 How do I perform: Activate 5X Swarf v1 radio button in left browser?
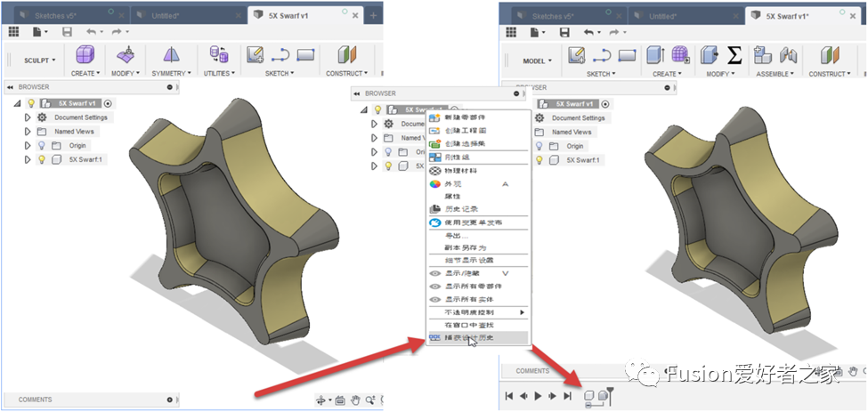(108, 103)
